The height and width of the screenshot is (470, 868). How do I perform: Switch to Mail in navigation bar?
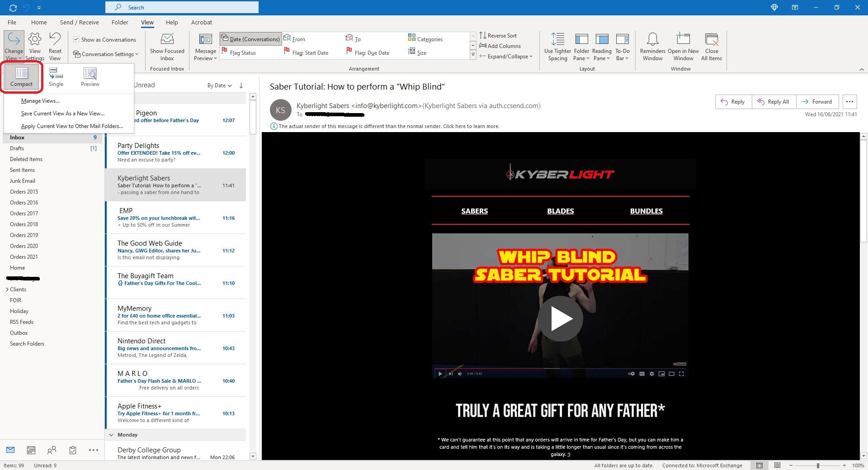click(10, 450)
